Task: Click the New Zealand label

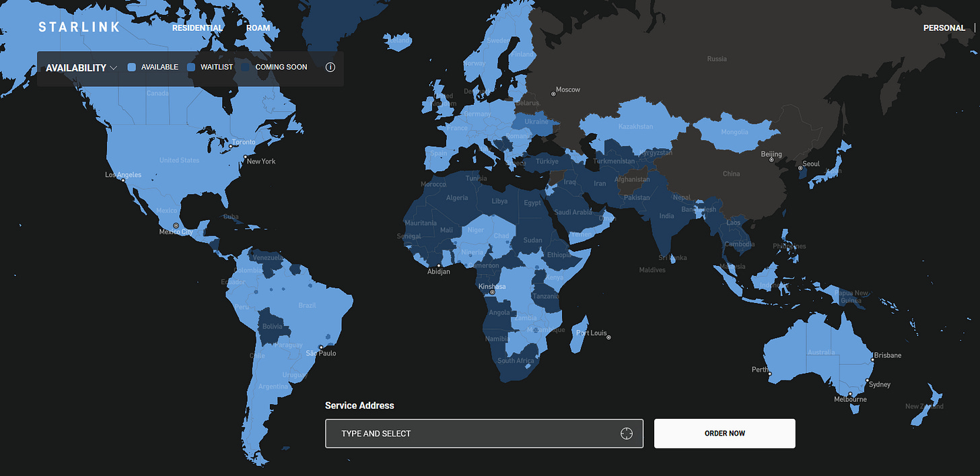Action: (924, 407)
